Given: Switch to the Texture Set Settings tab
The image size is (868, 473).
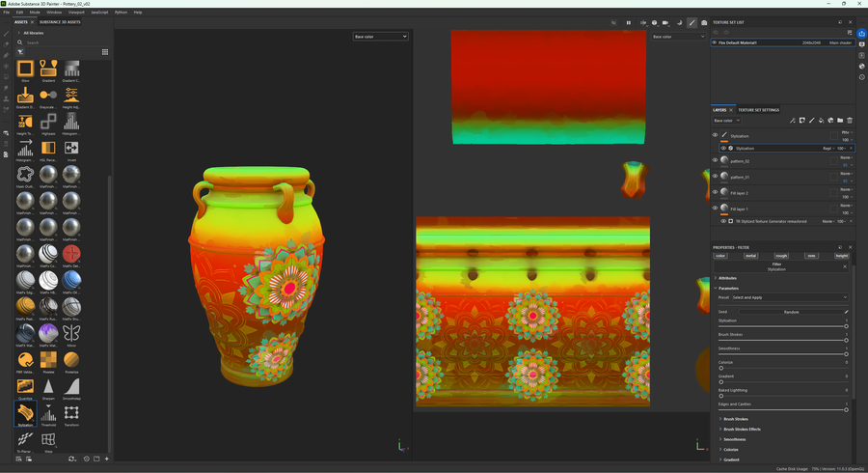Looking at the screenshot, I should (x=758, y=110).
